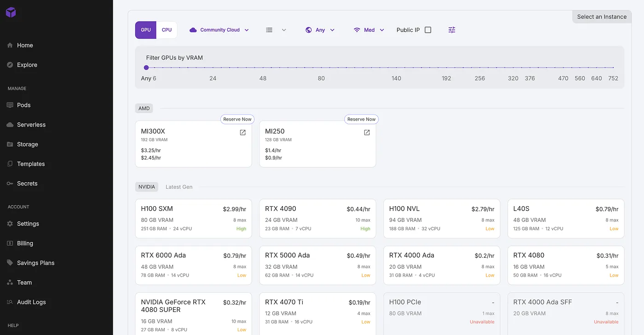Screen dimensions: 644x335
Task: Click the Settings gear icon
Action: coord(10,224)
